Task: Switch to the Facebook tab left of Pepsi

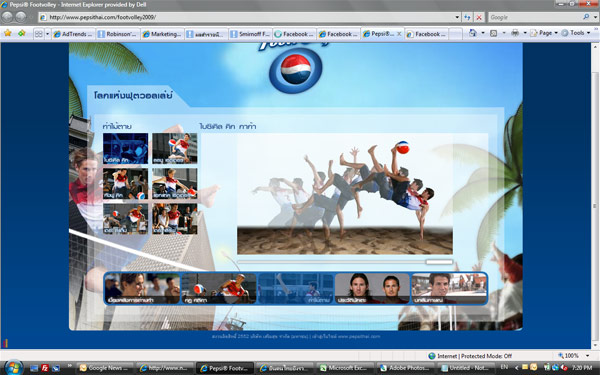Action: pos(339,34)
